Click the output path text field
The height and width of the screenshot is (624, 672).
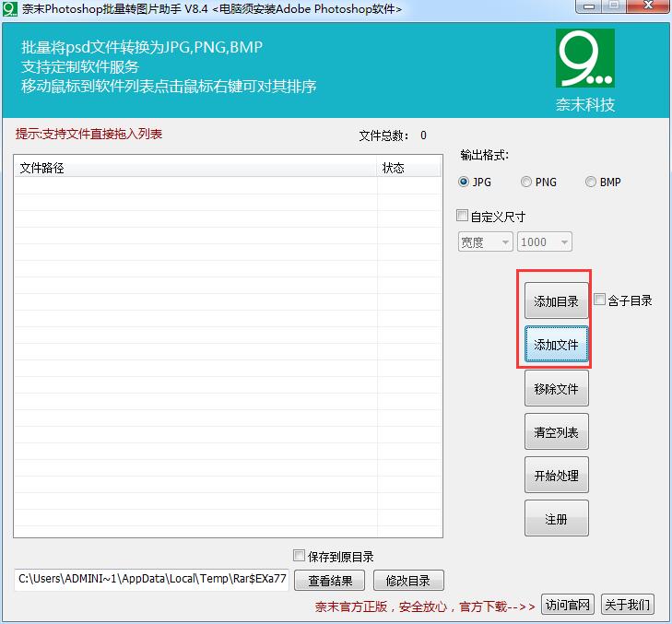152,581
